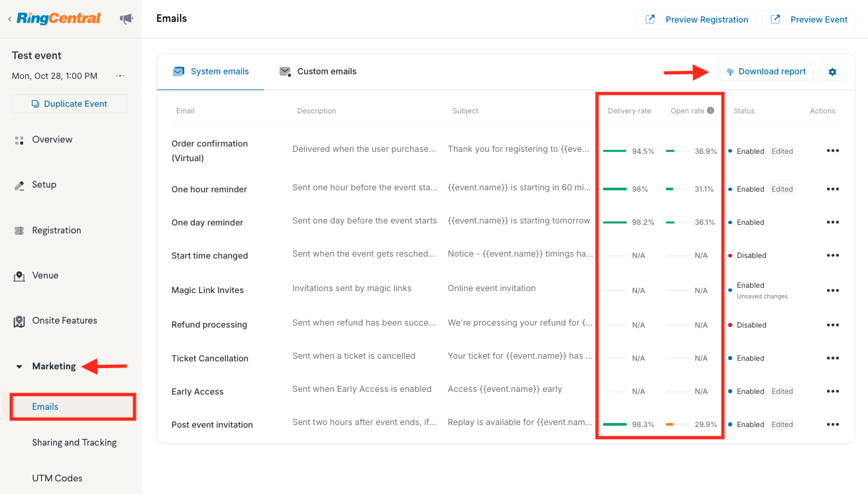Switch to Custom emails tab
This screenshot has width=868, height=494.
[x=318, y=72]
